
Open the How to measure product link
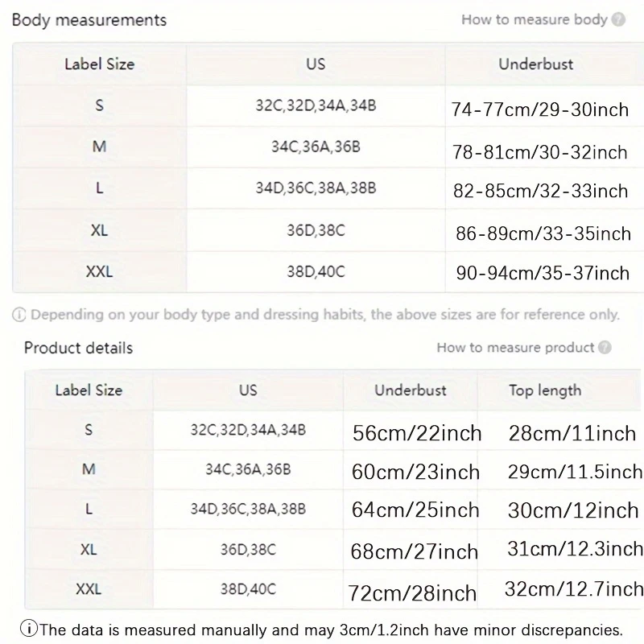point(515,348)
